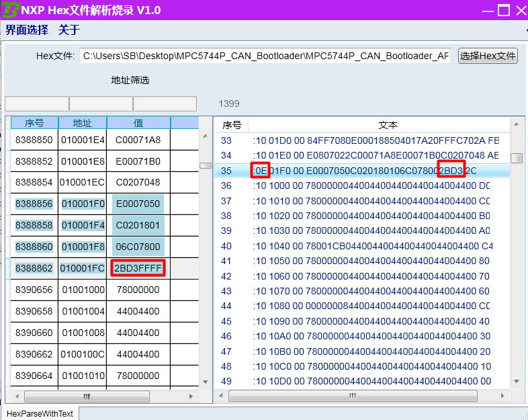Select index cell 8390656
The image size is (528, 420).
pyautogui.click(x=34, y=290)
